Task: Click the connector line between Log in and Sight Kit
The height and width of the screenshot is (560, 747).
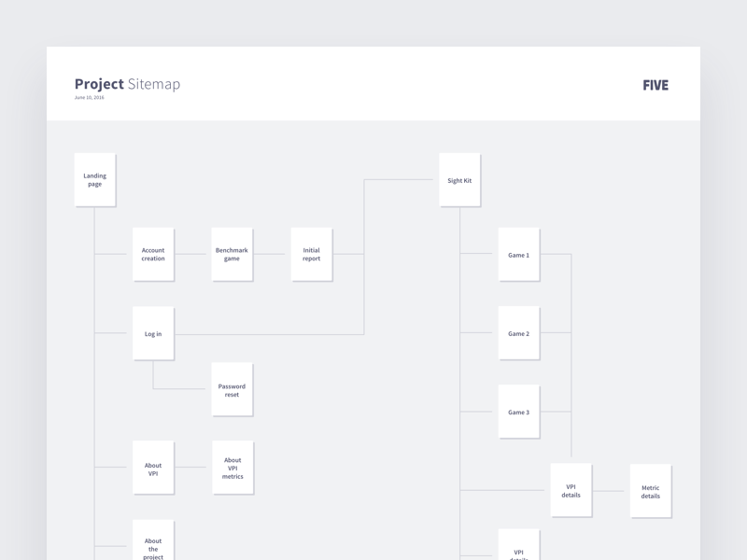Action: point(269,334)
